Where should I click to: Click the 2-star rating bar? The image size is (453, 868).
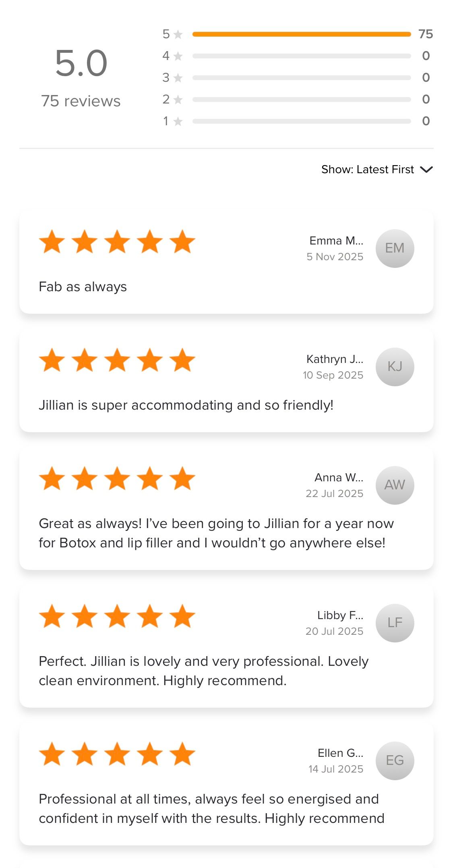[x=301, y=99]
